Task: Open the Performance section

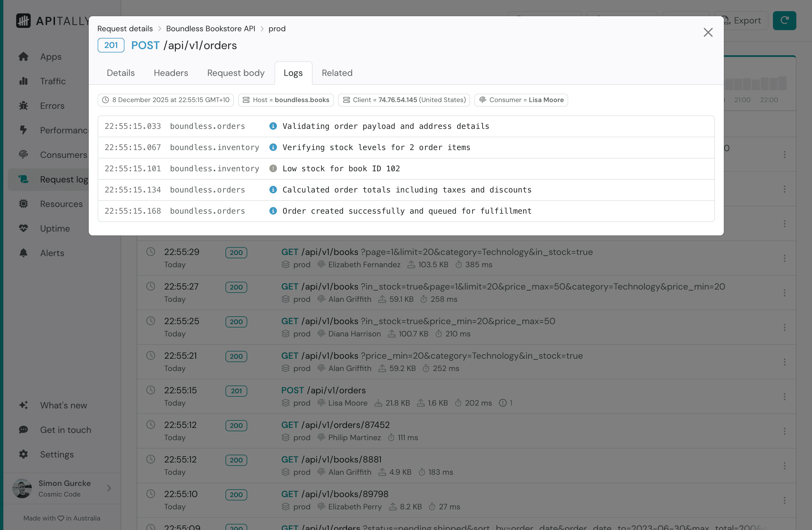Action: (x=23, y=130)
